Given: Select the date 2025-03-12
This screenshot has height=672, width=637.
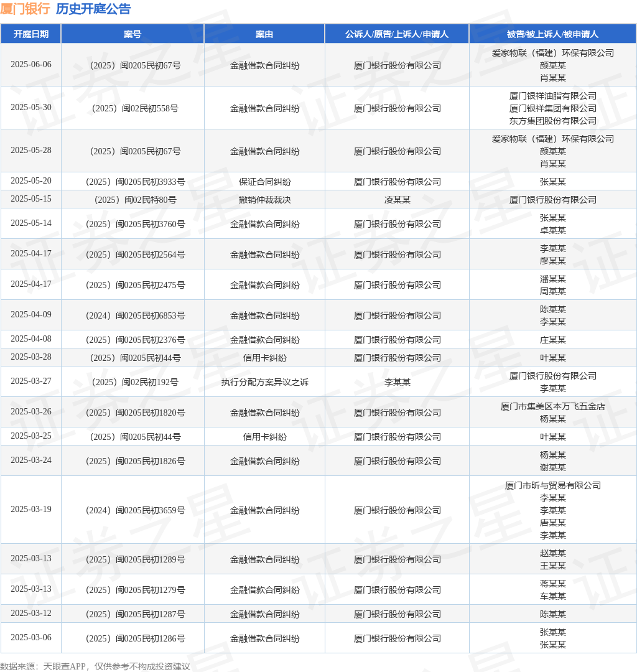Looking at the screenshot, I should click(x=31, y=614).
